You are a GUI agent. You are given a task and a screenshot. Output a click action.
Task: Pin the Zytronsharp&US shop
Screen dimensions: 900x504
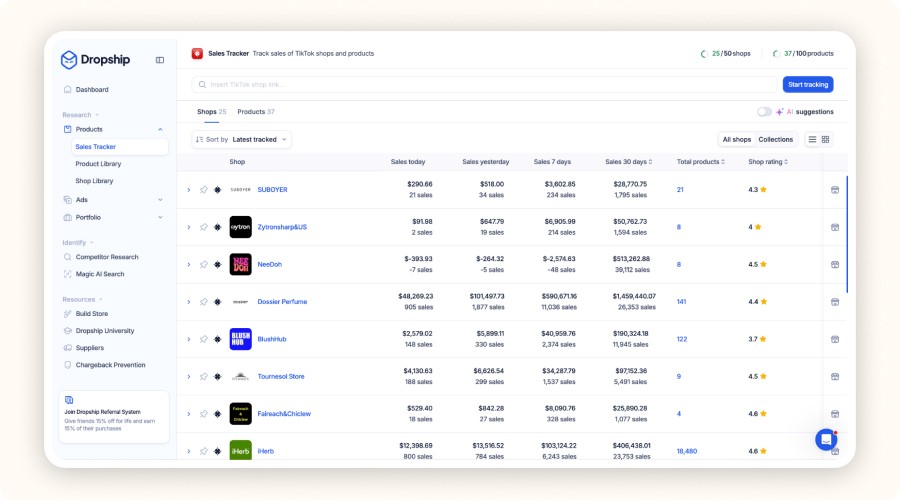pos(204,227)
